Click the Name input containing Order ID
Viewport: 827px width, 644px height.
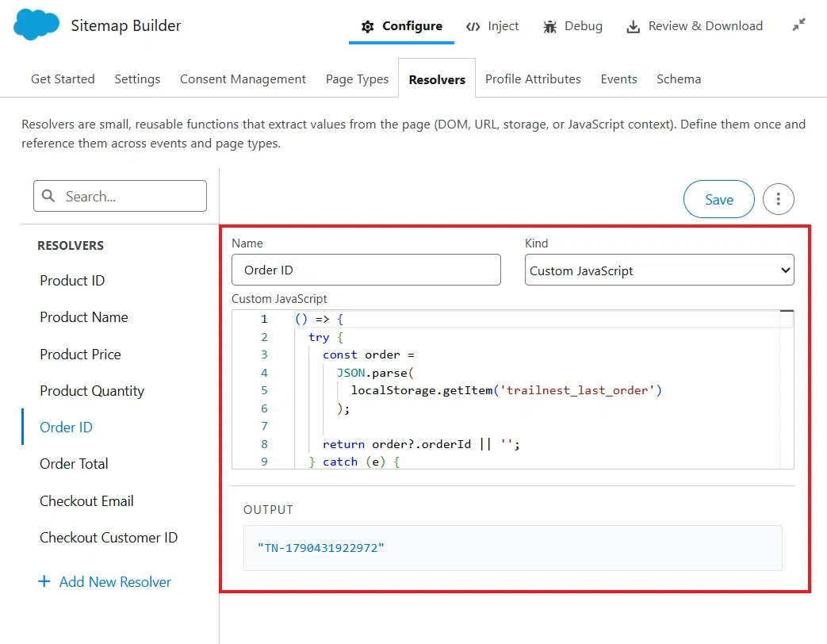(366, 270)
